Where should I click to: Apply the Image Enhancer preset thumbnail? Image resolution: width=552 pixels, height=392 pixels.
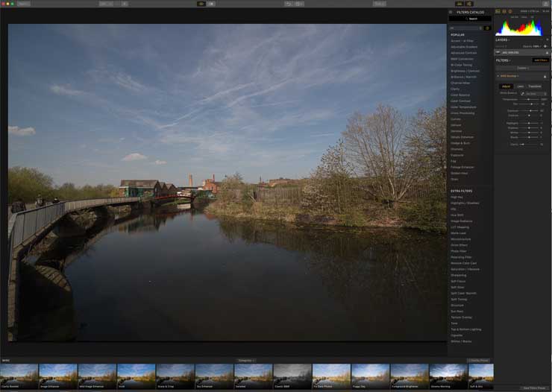(x=58, y=376)
